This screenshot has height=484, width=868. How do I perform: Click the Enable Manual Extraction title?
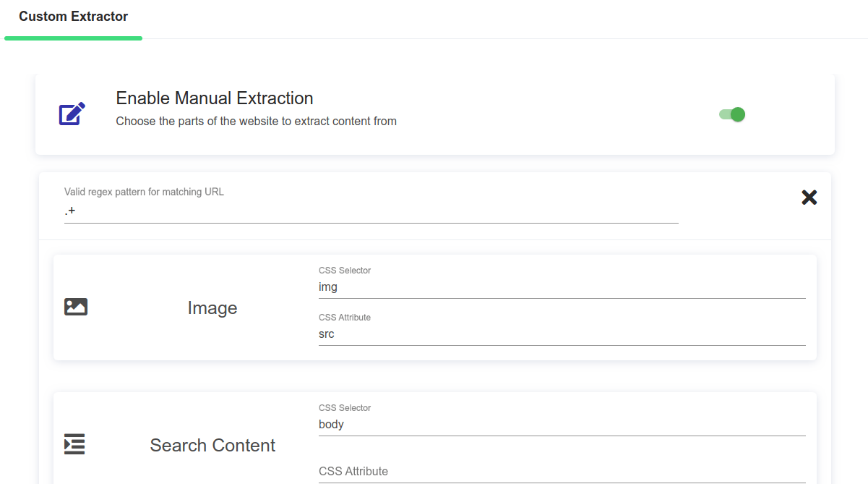click(x=214, y=98)
